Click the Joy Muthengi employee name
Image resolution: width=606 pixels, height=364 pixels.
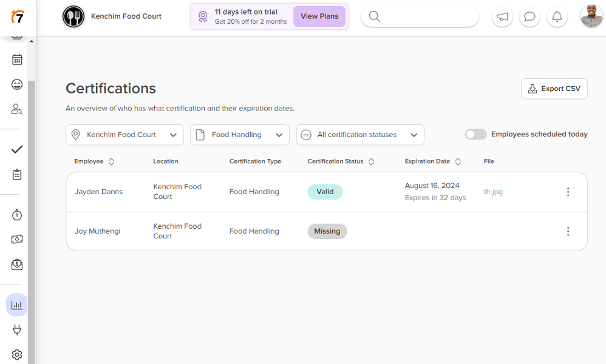(97, 231)
